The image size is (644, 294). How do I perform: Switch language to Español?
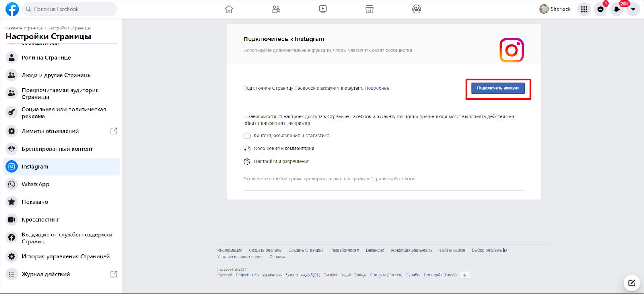click(413, 275)
